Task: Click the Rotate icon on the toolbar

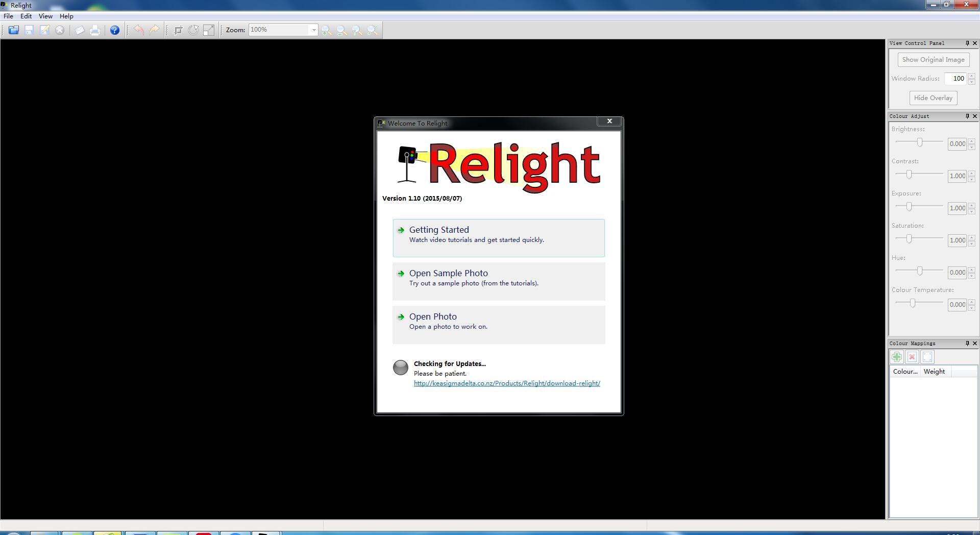Action: [x=193, y=30]
